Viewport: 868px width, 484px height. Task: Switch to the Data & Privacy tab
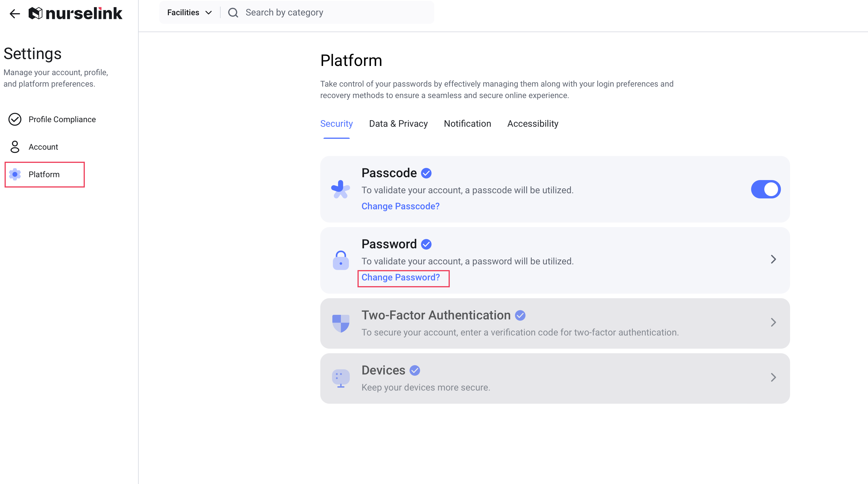click(398, 124)
